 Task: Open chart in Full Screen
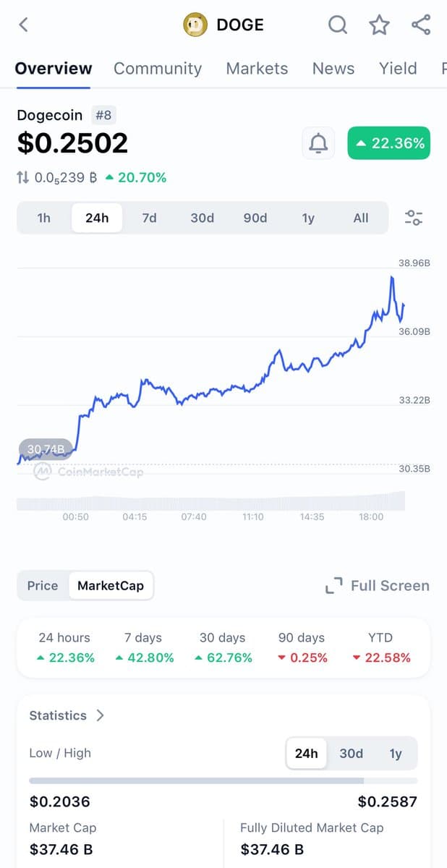click(377, 586)
